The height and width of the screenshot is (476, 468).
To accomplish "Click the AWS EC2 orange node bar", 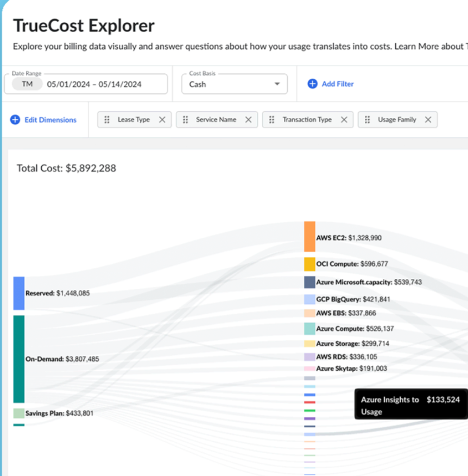I will (309, 237).
